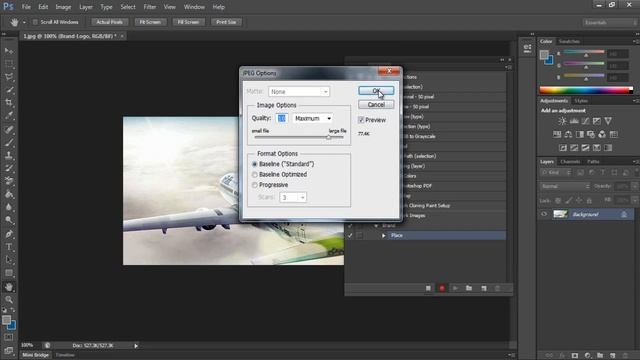Add a Color Balance adjustment
This screenshot has height=360, width=640.
pyautogui.click(x=568, y=134)
